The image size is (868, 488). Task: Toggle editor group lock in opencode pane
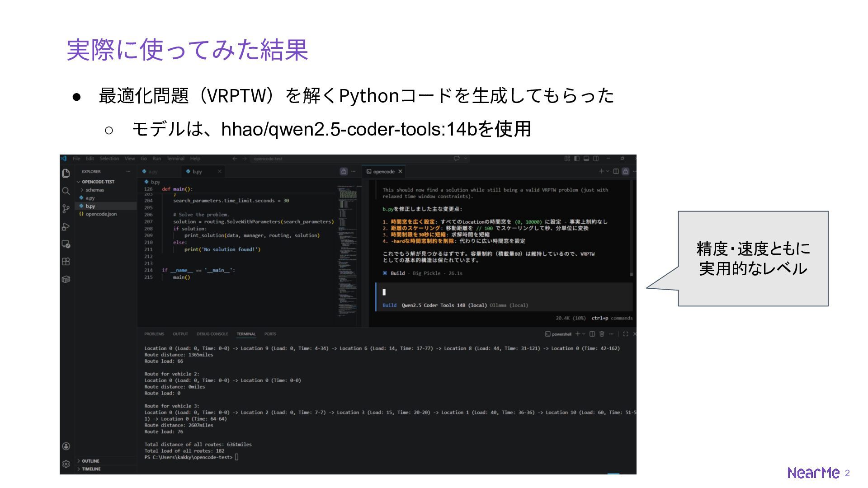pyautogui.click(x=626, y=171)
